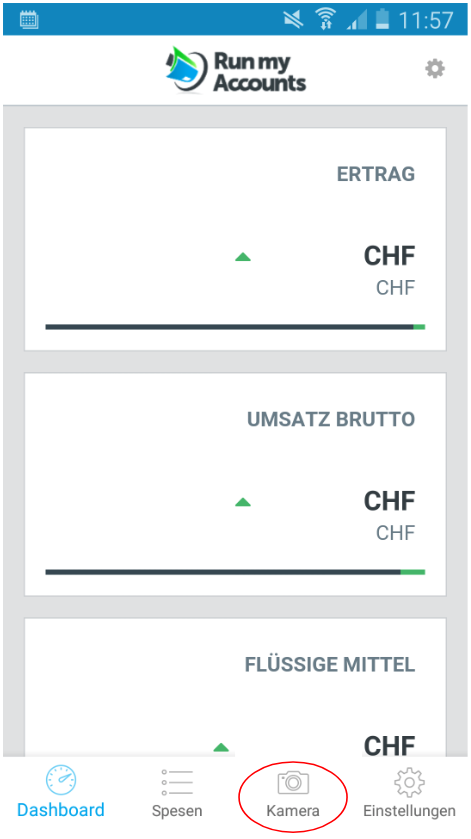
Task: Open the FLÜSSIGE MITTEL card
Action: [x=235, y=687]
